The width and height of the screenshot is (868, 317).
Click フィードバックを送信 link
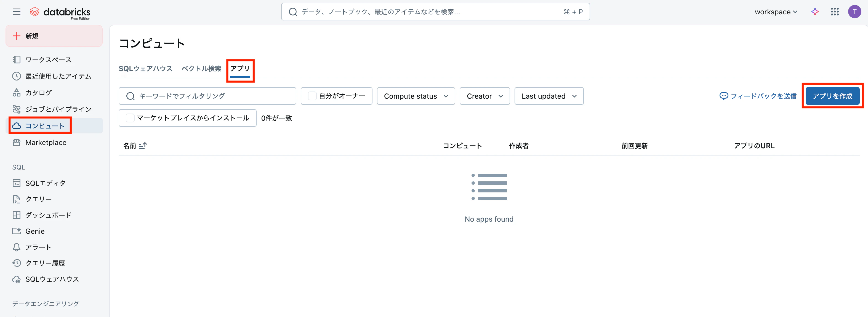point(758,96)
